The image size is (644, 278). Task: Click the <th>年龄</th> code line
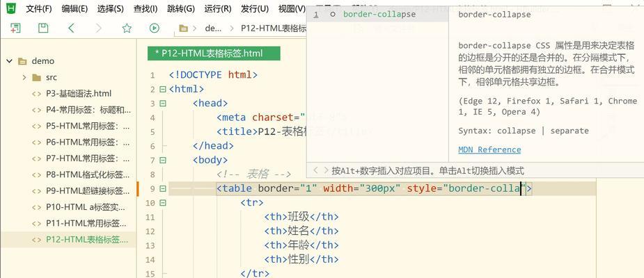[301, 245]
